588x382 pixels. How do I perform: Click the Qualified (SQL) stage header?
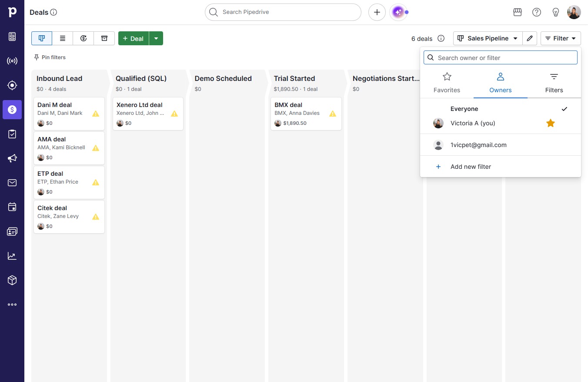point(141,79)
